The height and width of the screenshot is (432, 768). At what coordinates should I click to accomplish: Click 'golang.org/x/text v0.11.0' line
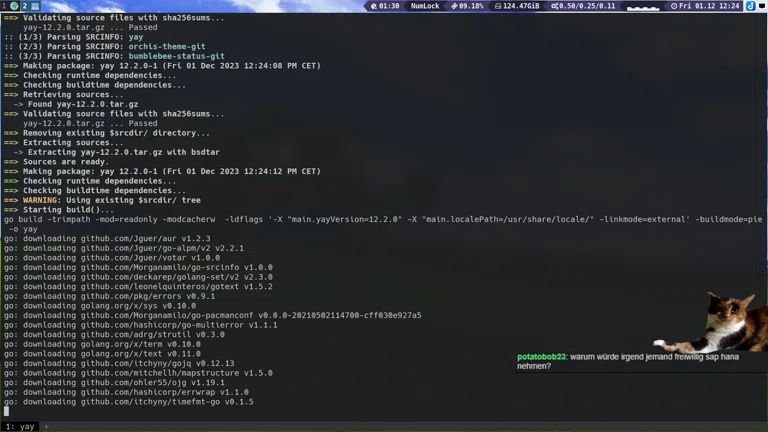[102, 354]
